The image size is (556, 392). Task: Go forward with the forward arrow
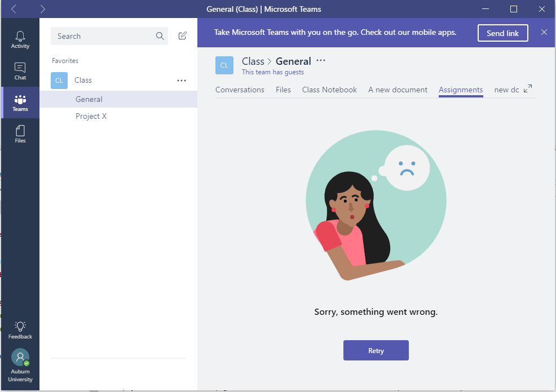point(42,9)
